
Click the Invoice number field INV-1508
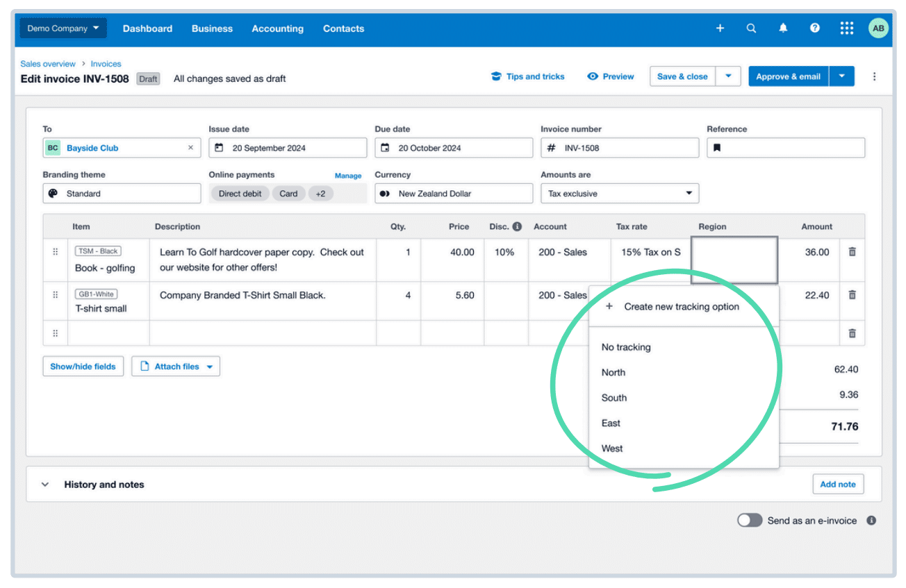(620, 148)
